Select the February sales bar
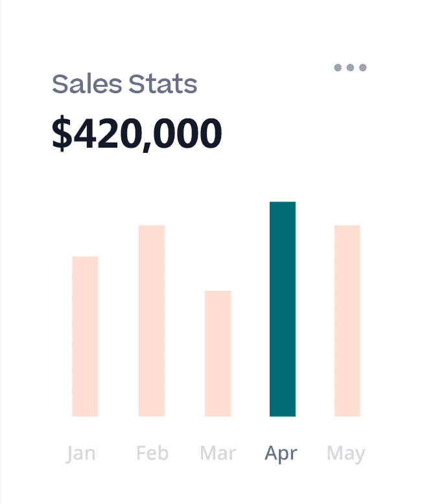The width and height of the screenshot is (426, 504). click(x=151, y=321)
